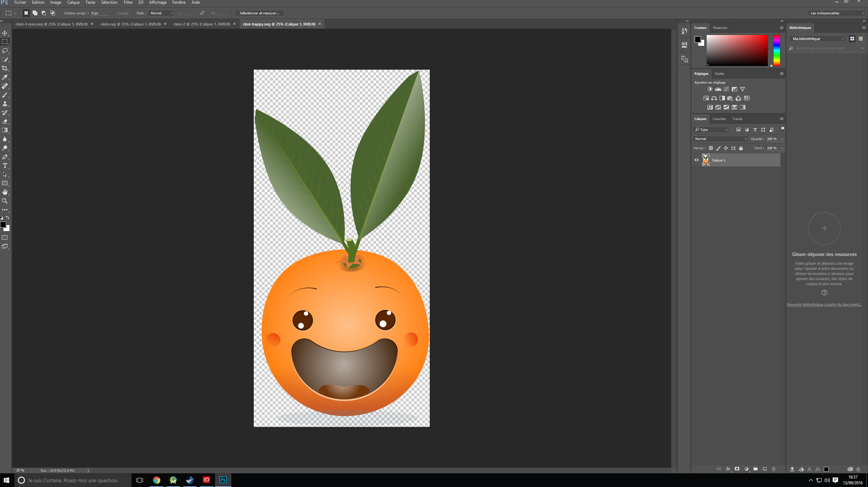The image size is (868, 487).
Task: Click the Sélectionner et masquer button
Action: (x=259, y=13)
